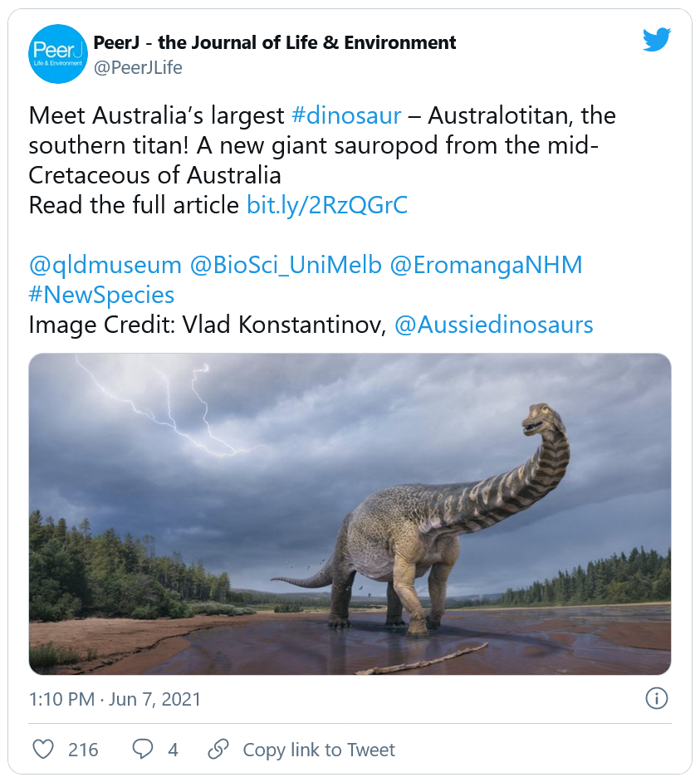This screenshot has height=782, width=700.
Task: Open the @BioSci_UniMelb profile mention
Action: tap(286, 265)
